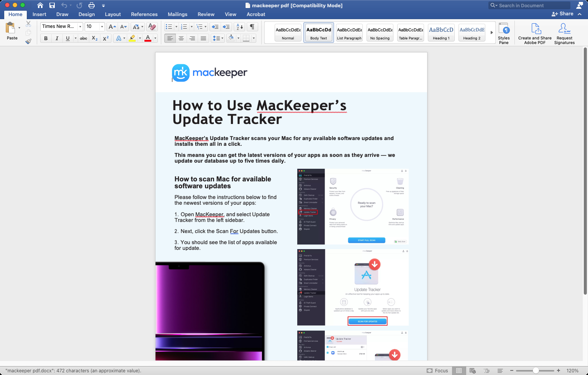Open the Draw tab
The width and height of the screenshot is (588, 375).
pyautogui.click(x=62, y=14)
